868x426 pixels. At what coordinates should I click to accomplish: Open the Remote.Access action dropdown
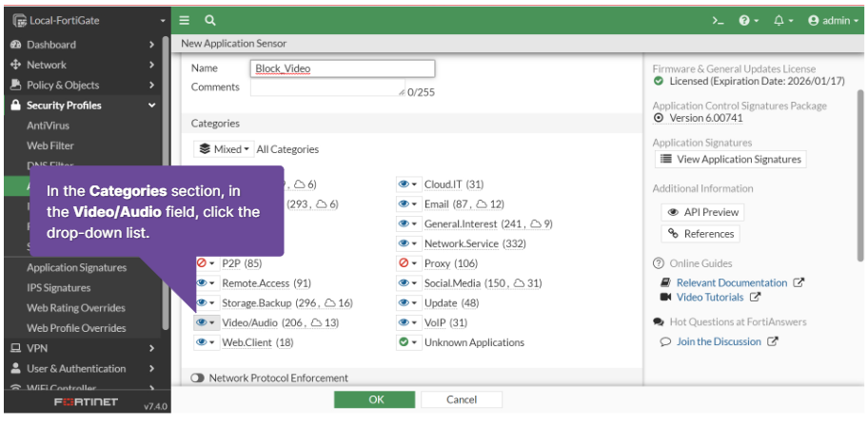tap(207, 283)
